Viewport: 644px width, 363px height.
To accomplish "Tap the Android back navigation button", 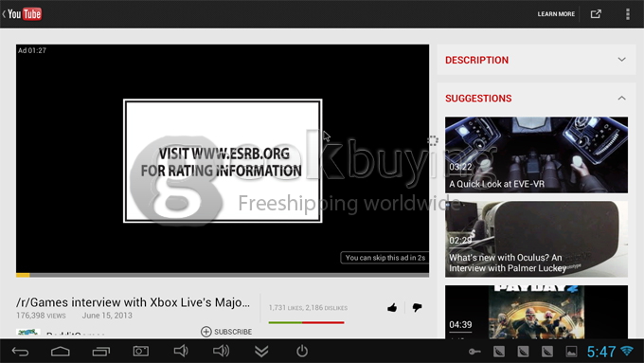I will (20, 352).
